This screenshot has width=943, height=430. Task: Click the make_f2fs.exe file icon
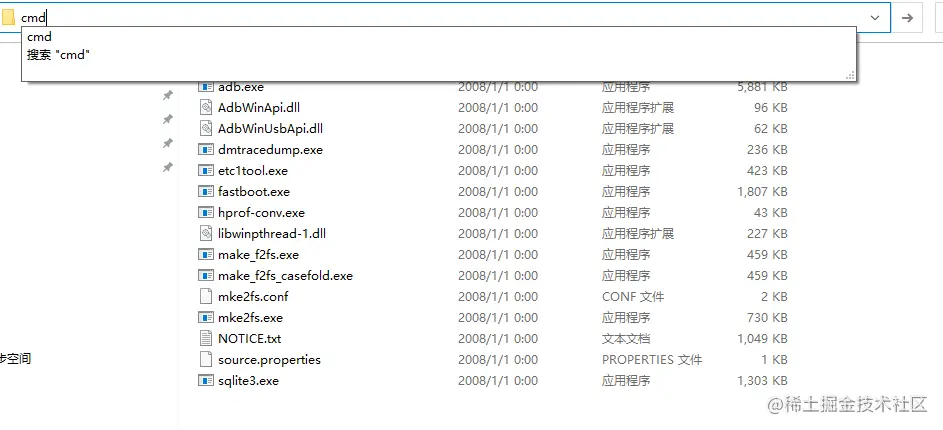(x=206, y=255)
